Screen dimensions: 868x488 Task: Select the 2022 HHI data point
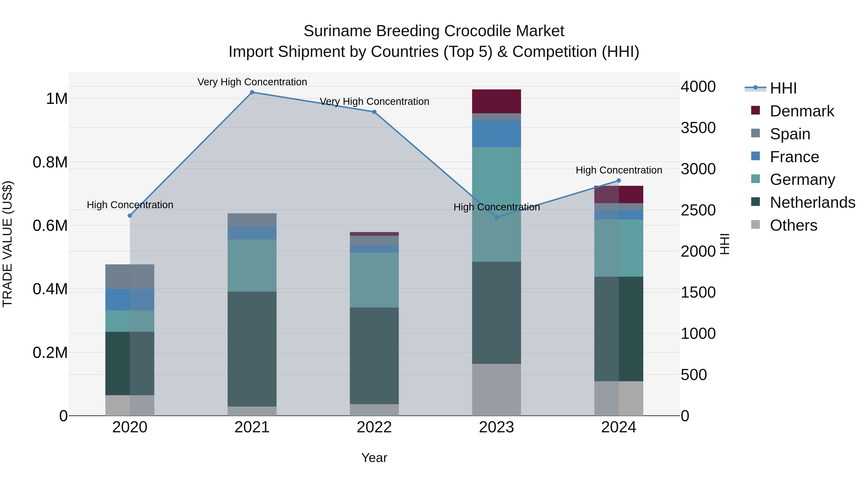tap(374, 112)
